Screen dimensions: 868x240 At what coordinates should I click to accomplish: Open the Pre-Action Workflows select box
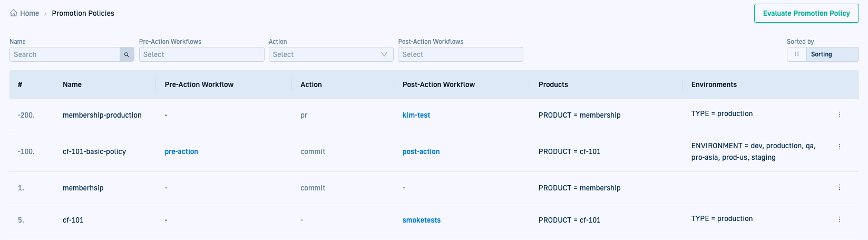point(201,54)
